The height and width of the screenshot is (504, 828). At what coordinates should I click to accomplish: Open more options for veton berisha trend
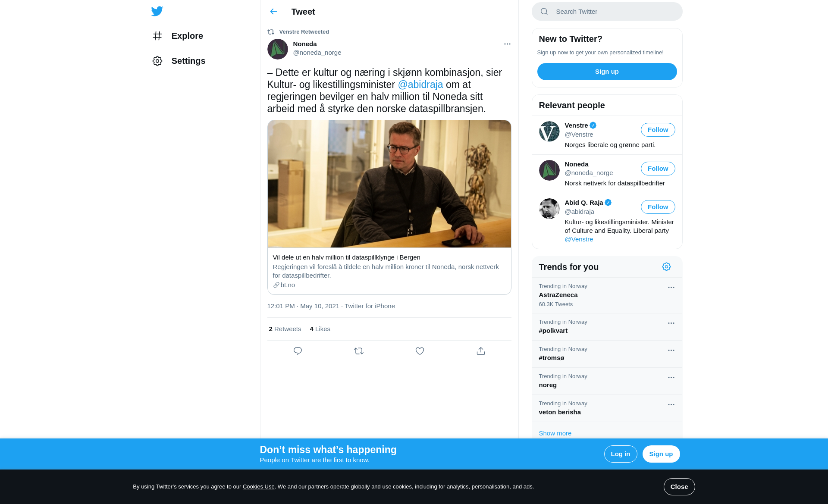click(x=671, y=405)
